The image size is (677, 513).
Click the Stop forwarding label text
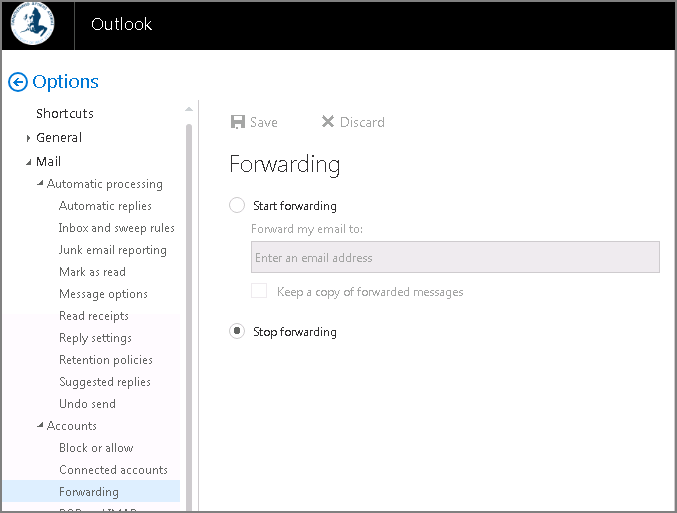(x=295, y=332)
